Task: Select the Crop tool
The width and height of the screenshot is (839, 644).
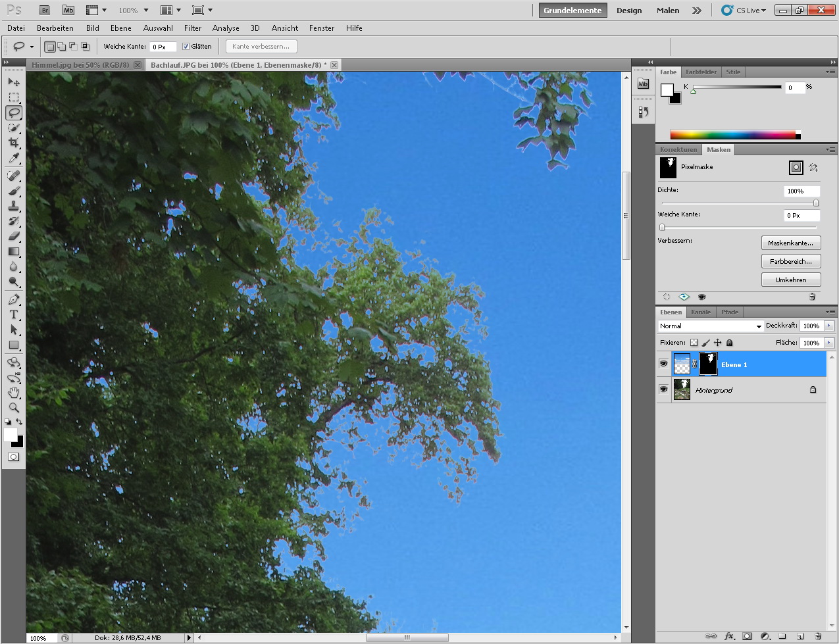Action: point(14,143)
